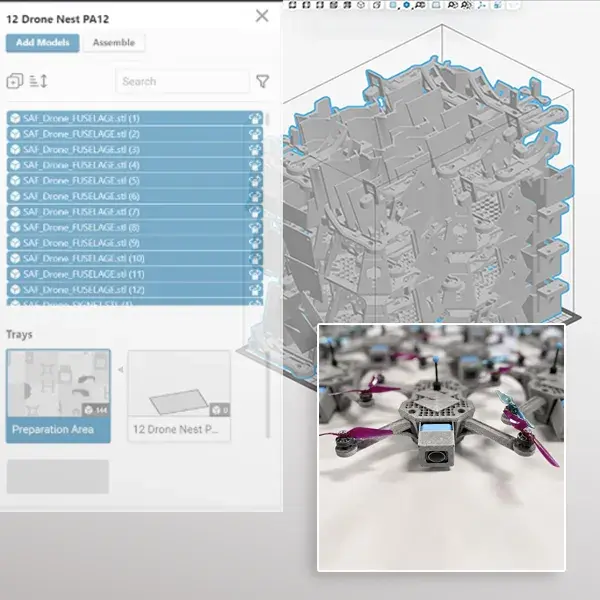Image resolution: width=600 pixels, height=600 pixels.
Task: Toggle the lock on SAF_Drone_FUSELAGE.stl (12)
Action: pyautogui.click(x=255, y=290)
